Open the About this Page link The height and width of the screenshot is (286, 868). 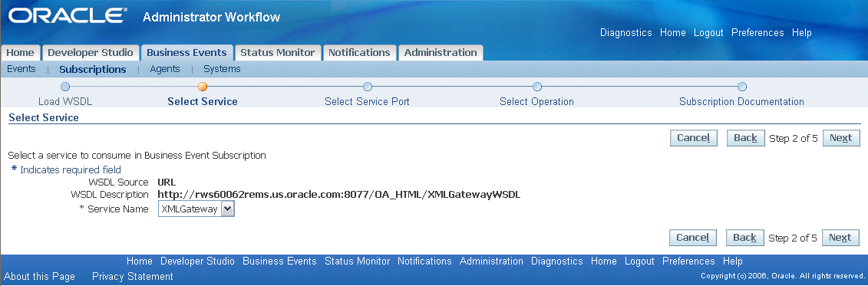[39, 277]
